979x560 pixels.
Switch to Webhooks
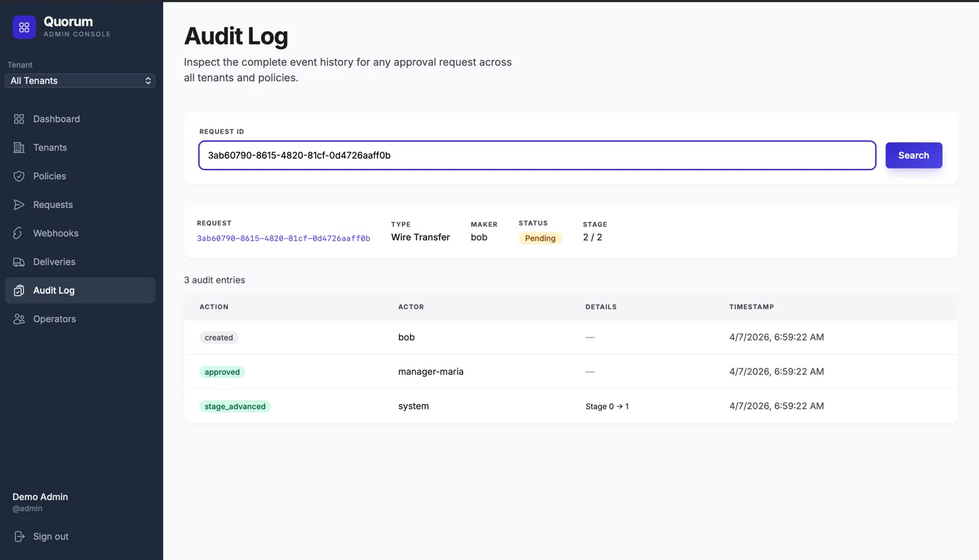[x=80, y=233]
